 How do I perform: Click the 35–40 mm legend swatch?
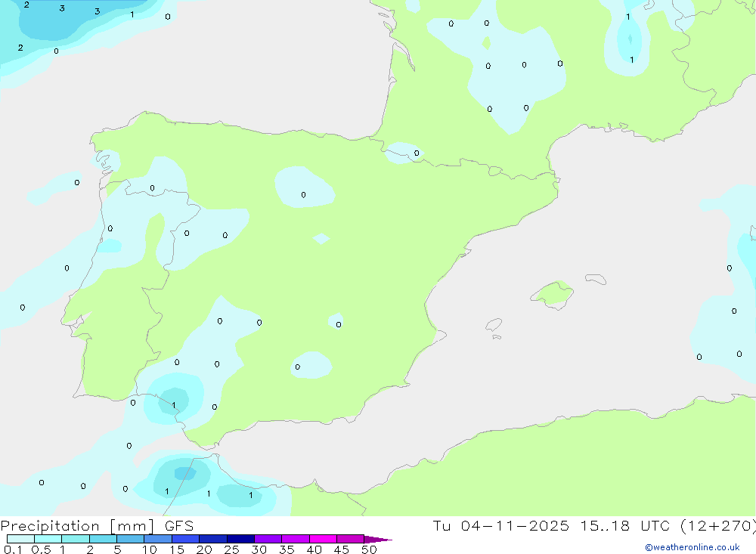point(295,539)
